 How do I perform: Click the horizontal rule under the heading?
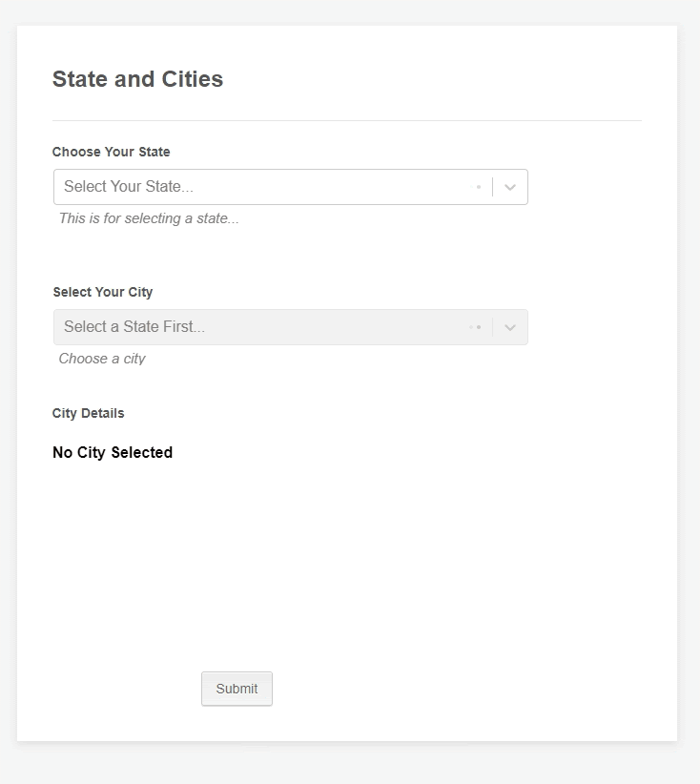(346, 121)
